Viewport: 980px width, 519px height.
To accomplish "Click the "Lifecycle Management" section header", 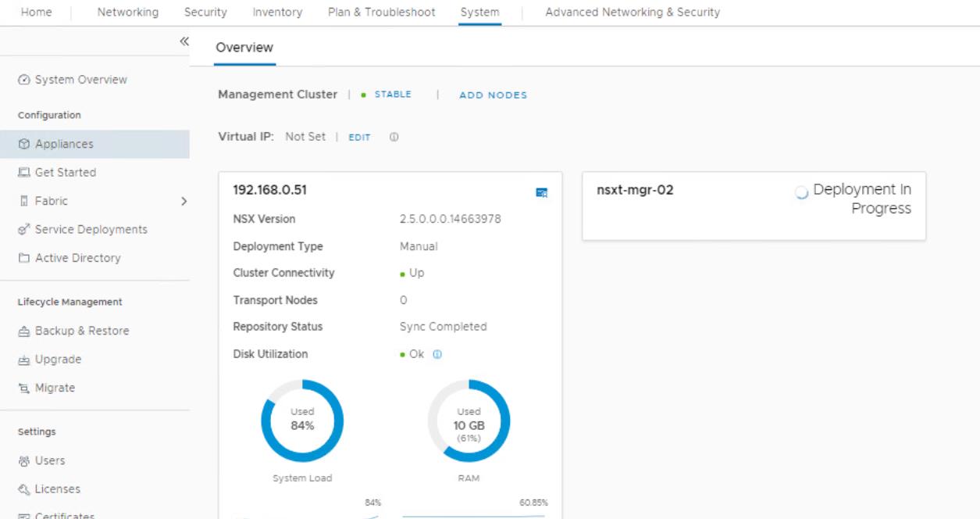I will (x=71, y=302).
